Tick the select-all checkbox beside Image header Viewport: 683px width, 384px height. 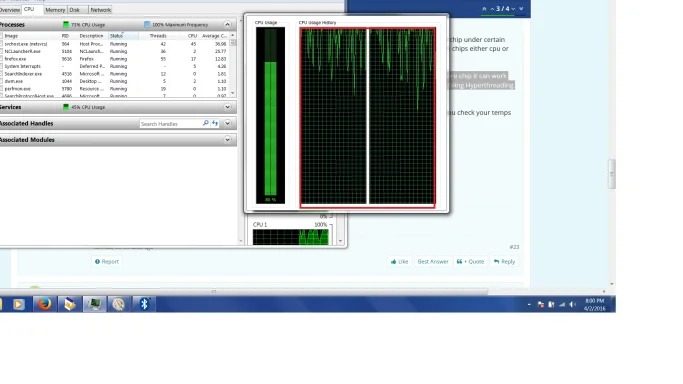pyautogui.click(x=1, y=36)
